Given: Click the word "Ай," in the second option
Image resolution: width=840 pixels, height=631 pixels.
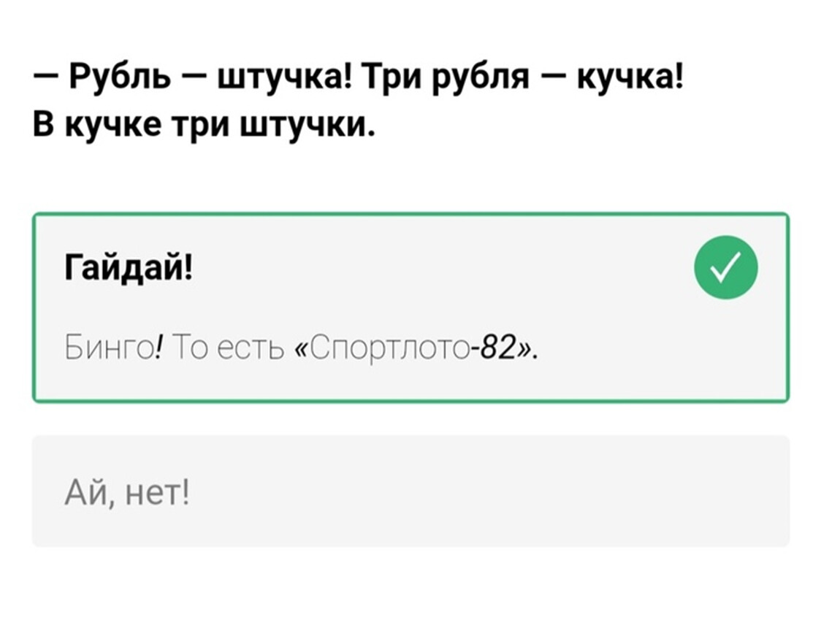Looking at the screenshot, I should pyautogui.click(x=82, y=490).
